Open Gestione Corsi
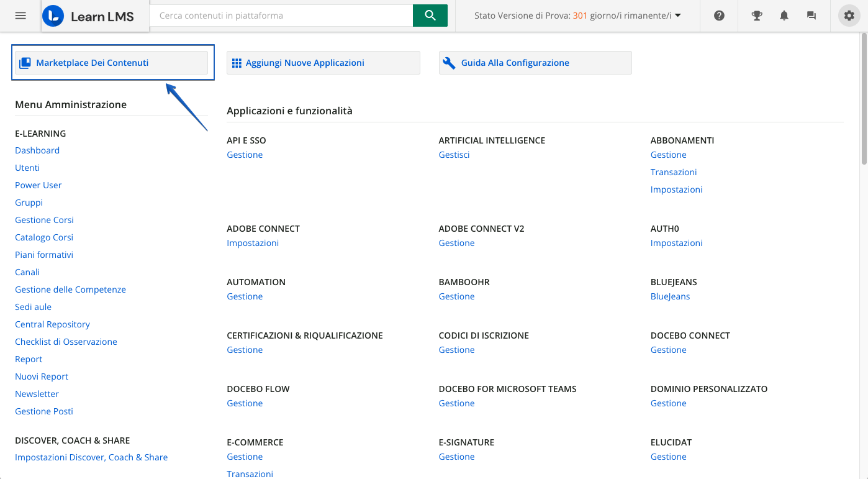The image size is (868, 479). 45,220
